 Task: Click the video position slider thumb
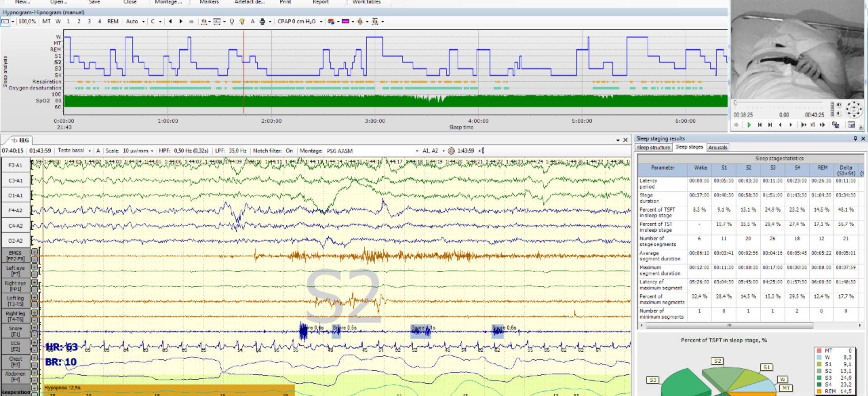click(x=735, y=103)
